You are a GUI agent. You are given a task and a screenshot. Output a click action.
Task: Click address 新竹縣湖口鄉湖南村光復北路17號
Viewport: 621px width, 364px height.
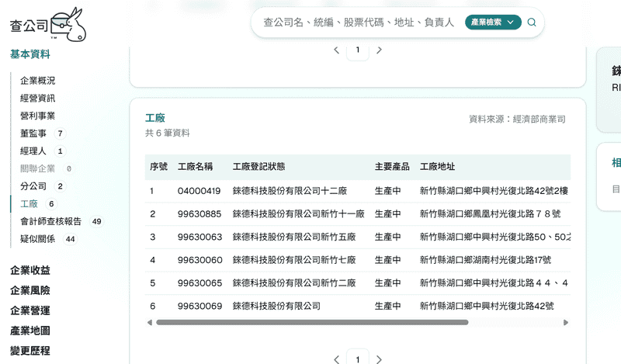[486, 260]
